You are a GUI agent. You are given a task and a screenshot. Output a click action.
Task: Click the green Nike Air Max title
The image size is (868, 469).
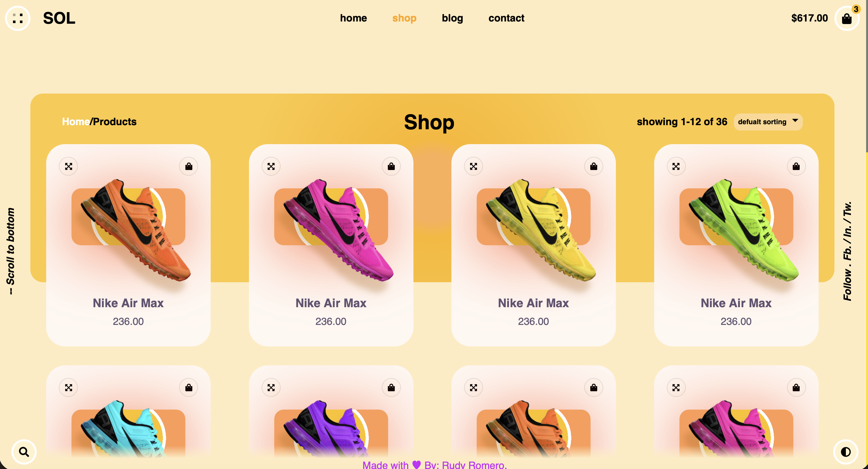coord(736,303)
